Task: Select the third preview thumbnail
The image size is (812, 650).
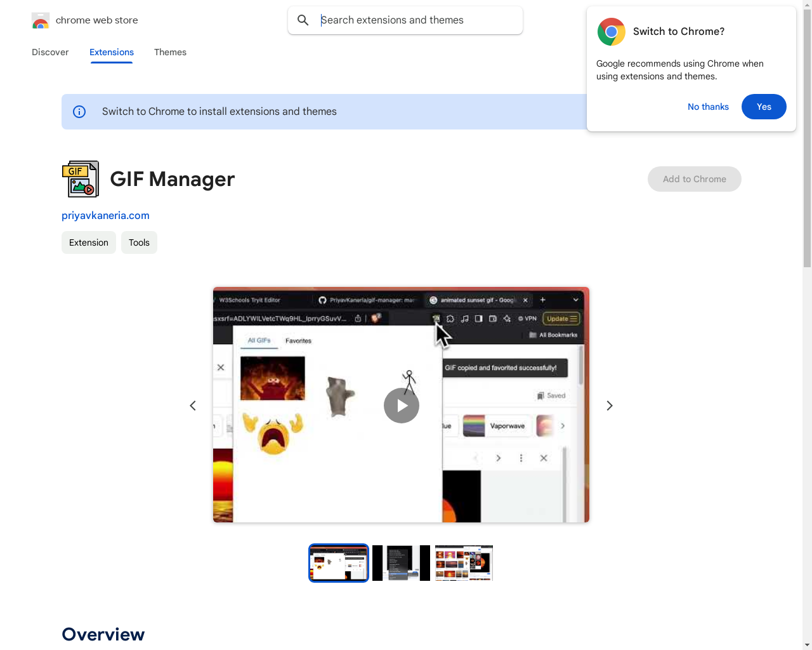Action: tap(464, 563)
